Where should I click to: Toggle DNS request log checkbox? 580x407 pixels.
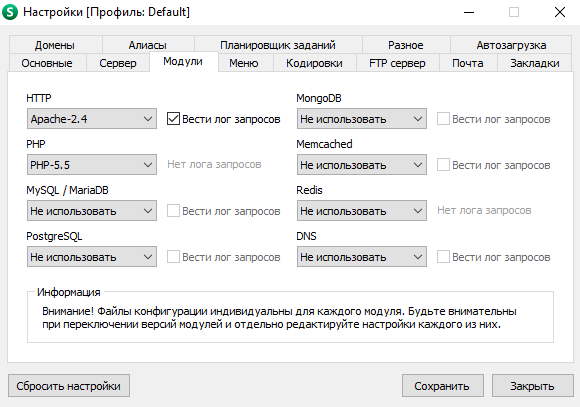[443, 256]
